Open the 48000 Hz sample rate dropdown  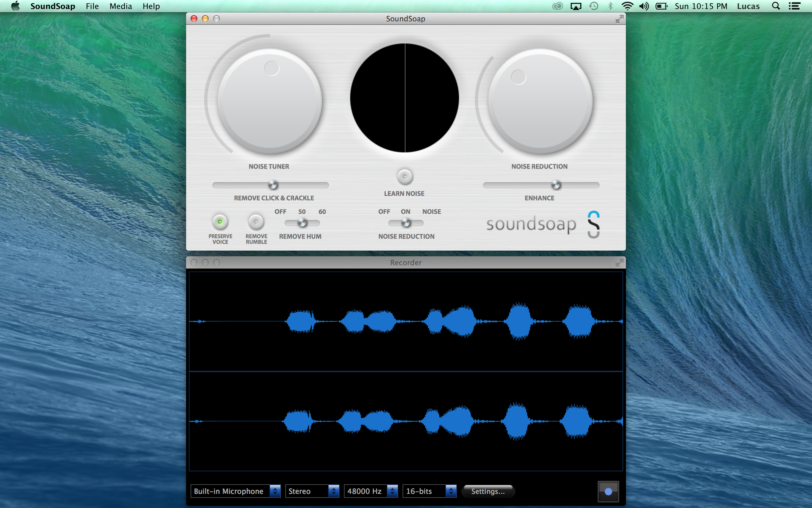(x=371, y=491)
